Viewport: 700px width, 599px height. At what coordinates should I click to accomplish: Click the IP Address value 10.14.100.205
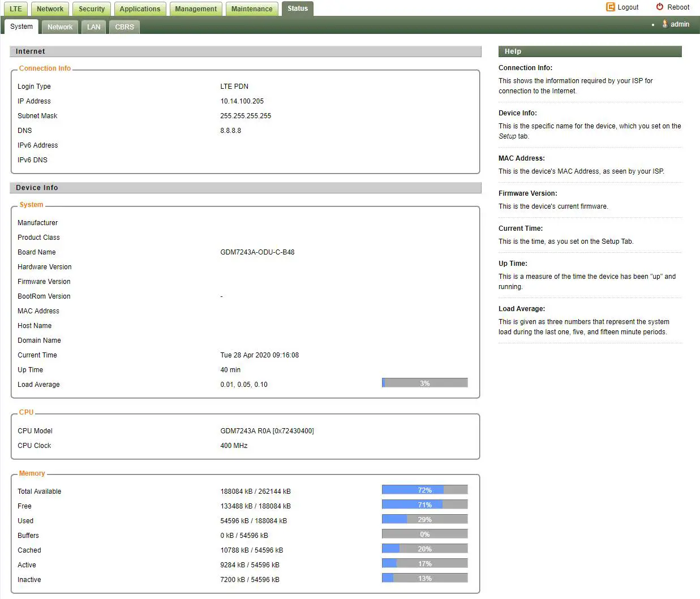[x=242, y=101]
